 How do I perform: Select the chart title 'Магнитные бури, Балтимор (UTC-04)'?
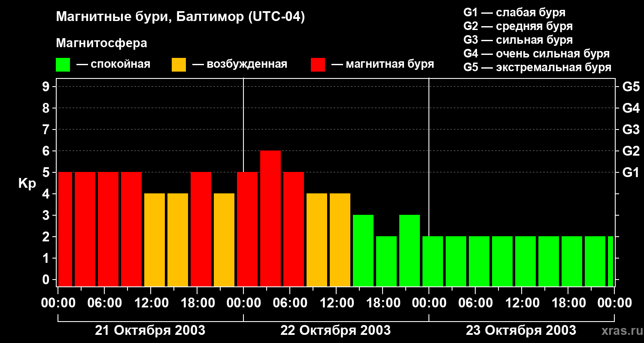(x=180, y=17)
